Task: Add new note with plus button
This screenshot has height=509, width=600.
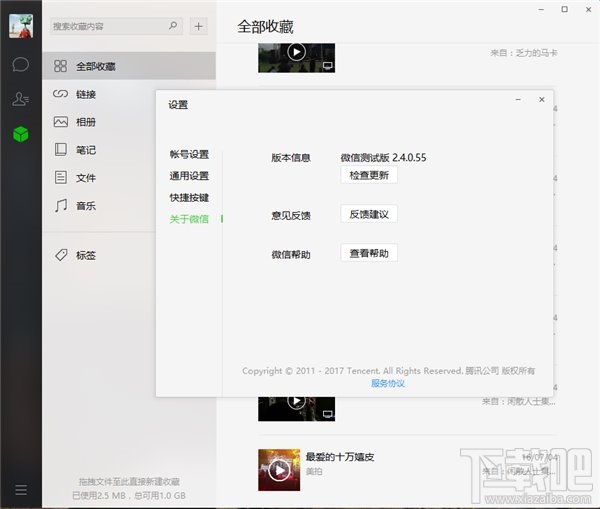Action: pyautogui.click(x=198, y=26)
